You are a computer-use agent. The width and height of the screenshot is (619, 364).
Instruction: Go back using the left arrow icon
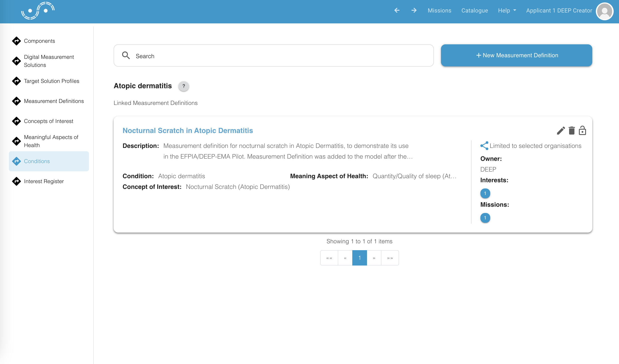pos(397,10)
